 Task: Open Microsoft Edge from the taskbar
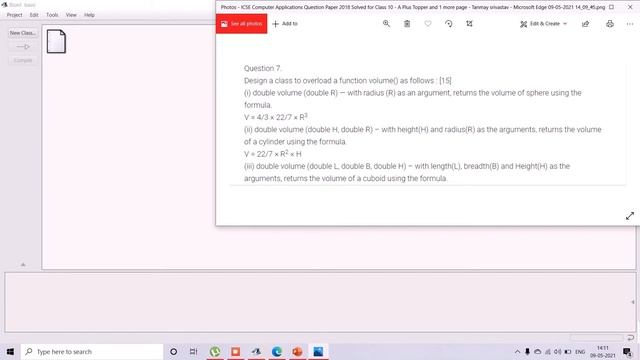[x=277, y=351]
